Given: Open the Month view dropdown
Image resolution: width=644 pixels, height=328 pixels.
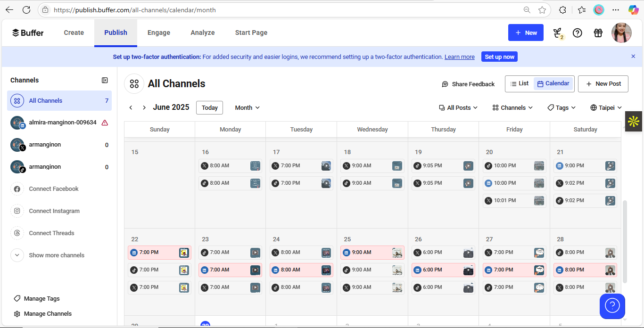Looking at the screenshot, I should [x=247, y=107].
